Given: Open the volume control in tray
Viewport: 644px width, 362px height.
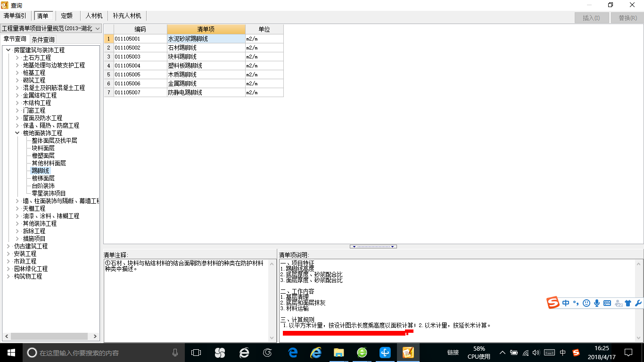Looking at the screenshot, I should [x=536, y=353].
